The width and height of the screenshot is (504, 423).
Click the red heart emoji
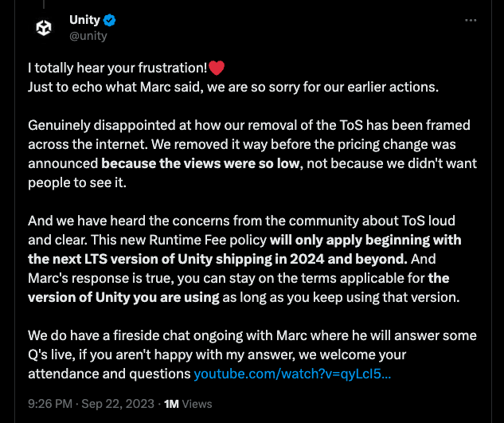pos(217,68)
